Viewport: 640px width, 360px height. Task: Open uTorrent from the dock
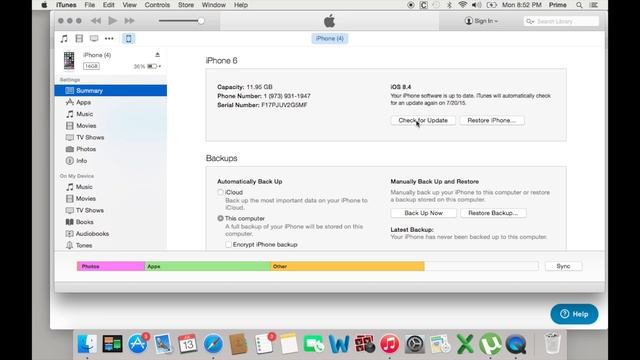tap(491, 344)
